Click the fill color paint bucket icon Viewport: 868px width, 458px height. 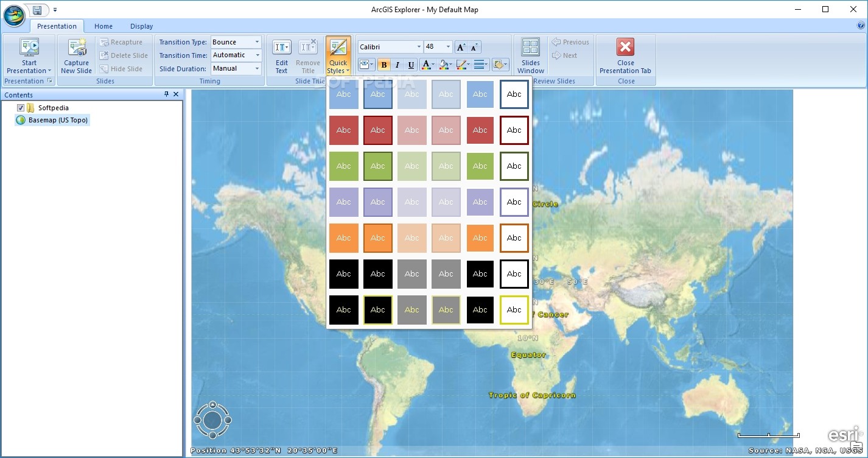point(444,65)
